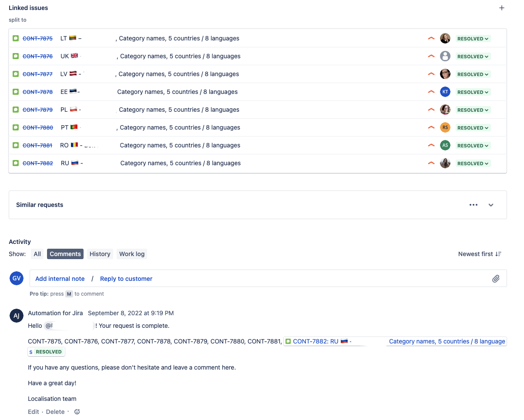Click the Similar requests heading
This screenshot has height=420, width=524.
click(x=40, y=205)
